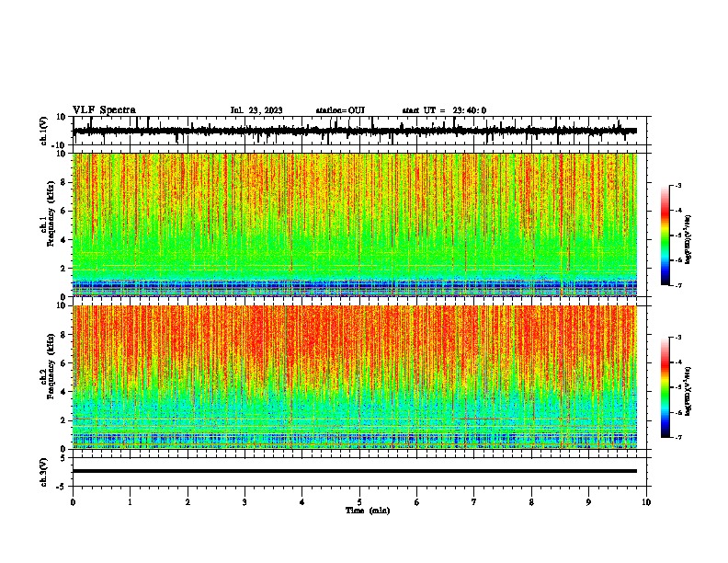
Task: Click the "station=OUJ" label
Action: pos(340,110)
